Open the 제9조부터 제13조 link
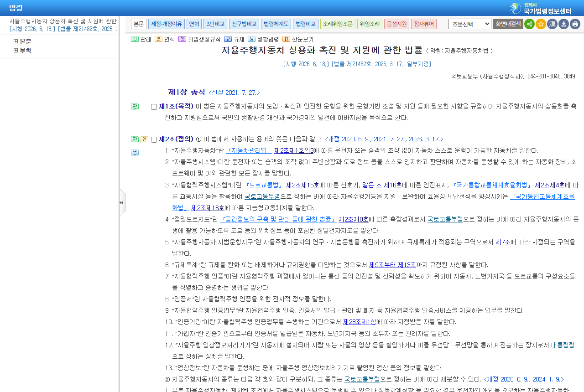 [392, 265]
